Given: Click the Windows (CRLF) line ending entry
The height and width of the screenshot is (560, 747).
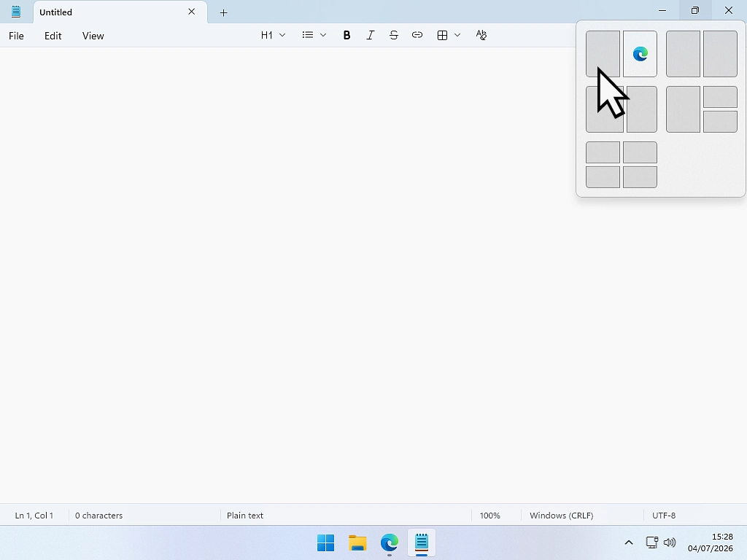Looking at the screenshot, I should coord(561,516).
